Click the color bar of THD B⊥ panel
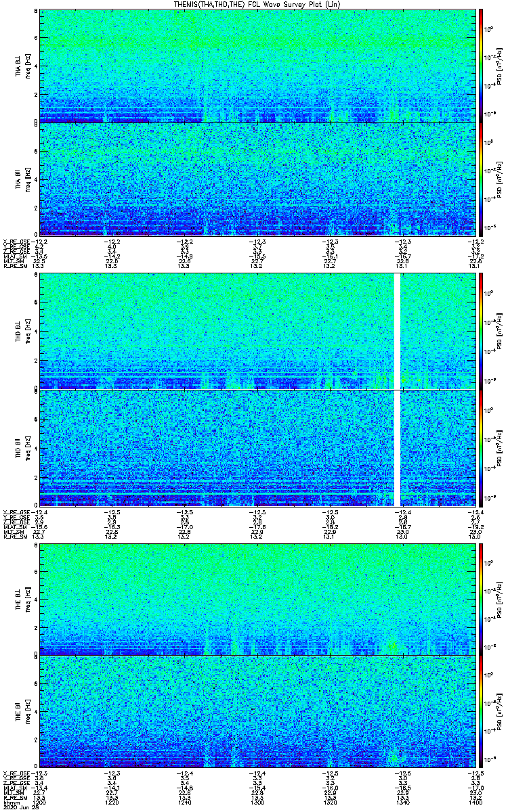Viewport: 508px width, 812px height. coord(481,331)
